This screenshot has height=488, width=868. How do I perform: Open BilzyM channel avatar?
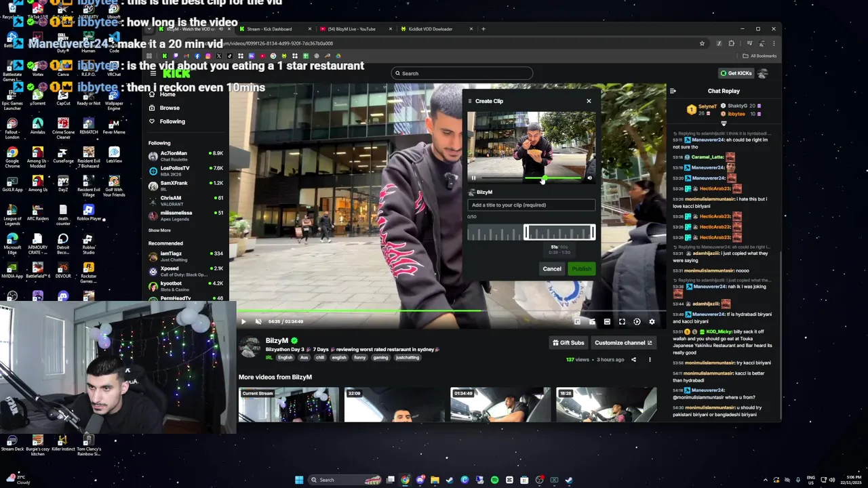(250, 348)
